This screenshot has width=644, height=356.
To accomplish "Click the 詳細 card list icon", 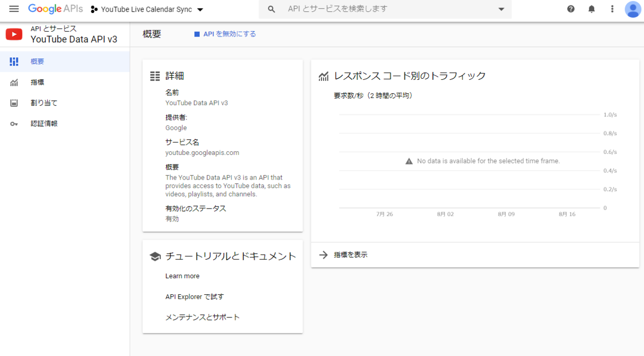I will [x=155, y=76].
